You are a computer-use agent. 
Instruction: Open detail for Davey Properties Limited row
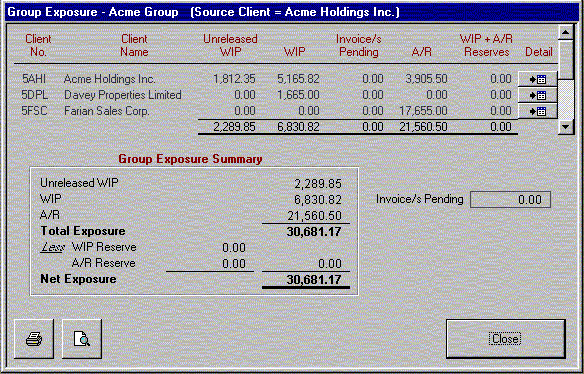537,95
